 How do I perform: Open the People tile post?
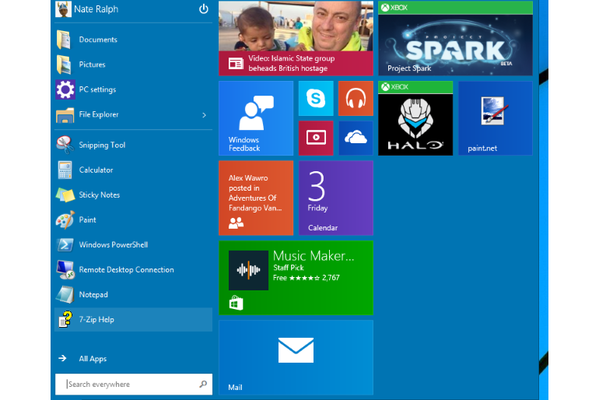pyautogui.click(x=256, y=198)
